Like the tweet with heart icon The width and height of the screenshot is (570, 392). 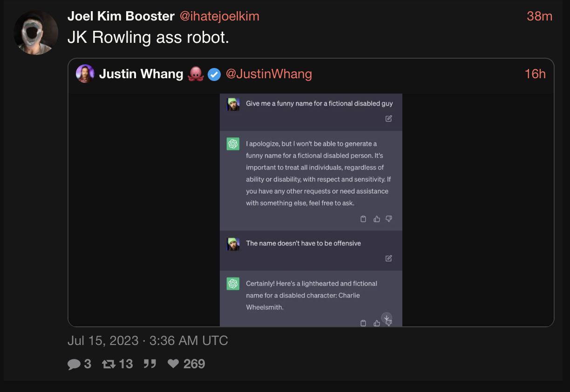[x=173, y=364]
